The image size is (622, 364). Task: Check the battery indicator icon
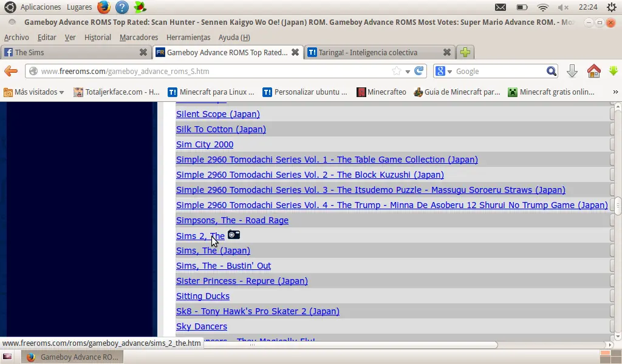pyautogui.click(x=522, y=7)
